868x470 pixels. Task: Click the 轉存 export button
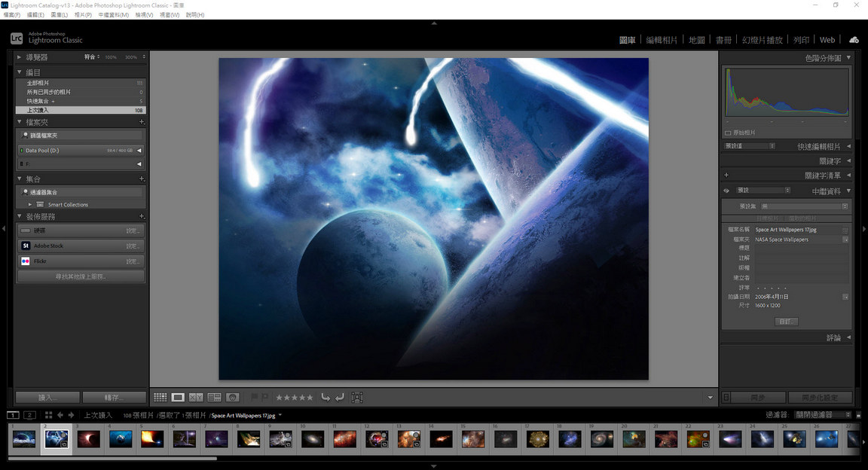coord(115,397)
